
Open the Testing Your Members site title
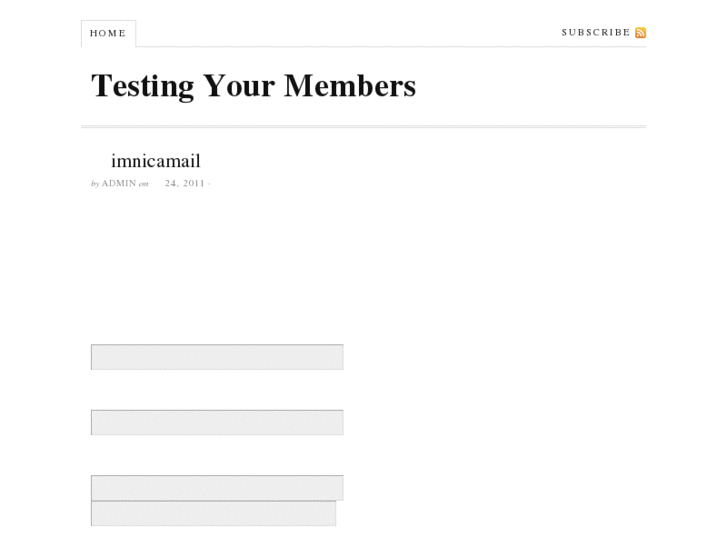click(253, 86)
